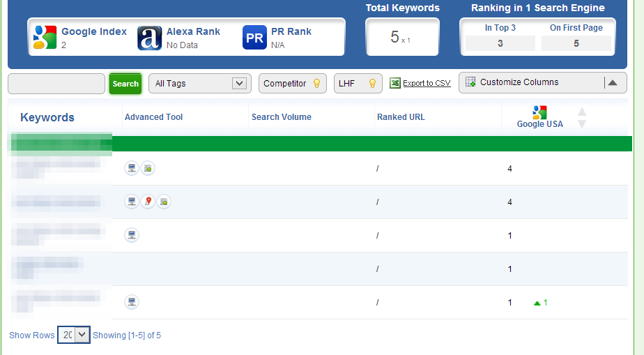
Task: Click the Alexa Rank label
Action: tap(194, 31)
